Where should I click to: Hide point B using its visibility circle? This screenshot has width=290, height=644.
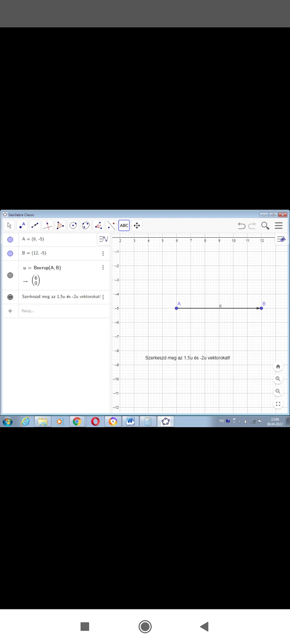pos(10,254)
